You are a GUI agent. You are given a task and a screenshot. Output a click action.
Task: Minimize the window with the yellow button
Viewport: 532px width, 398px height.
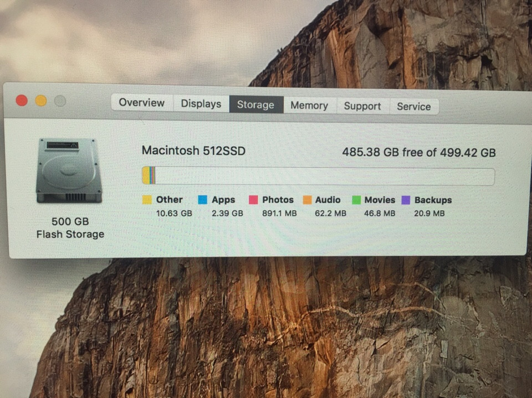(x=41, y=101)
